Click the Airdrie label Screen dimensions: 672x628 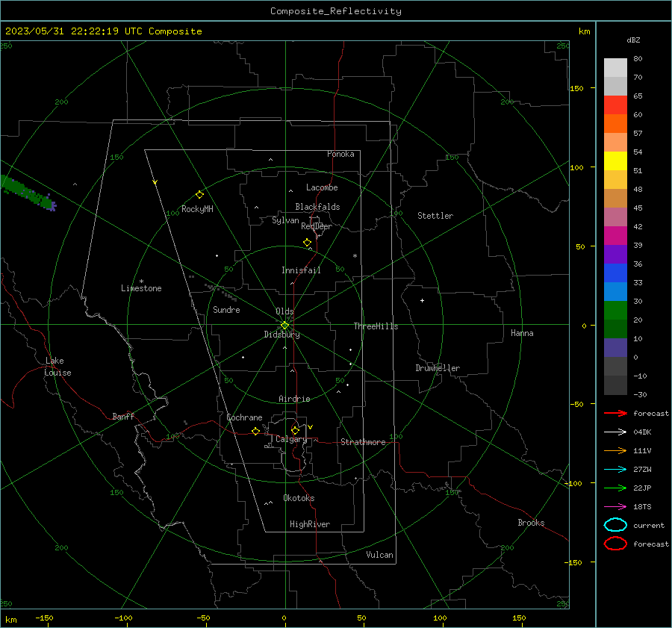click(294, 399)
